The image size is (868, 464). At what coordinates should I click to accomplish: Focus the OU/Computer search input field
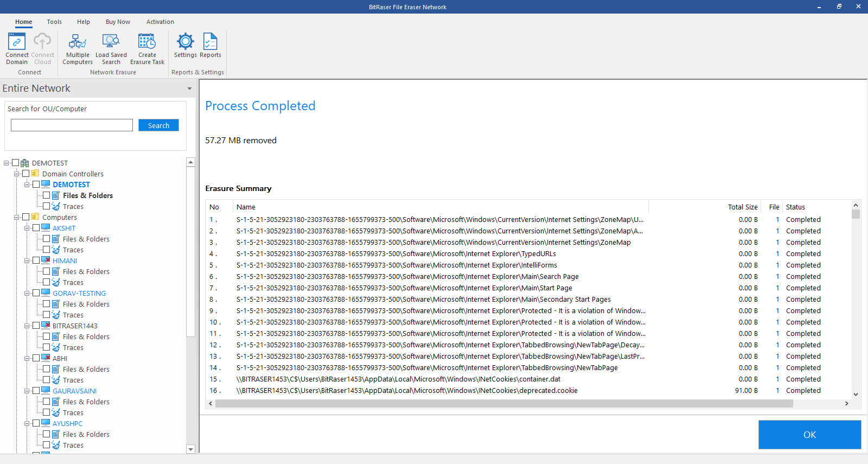pos(72,125)
